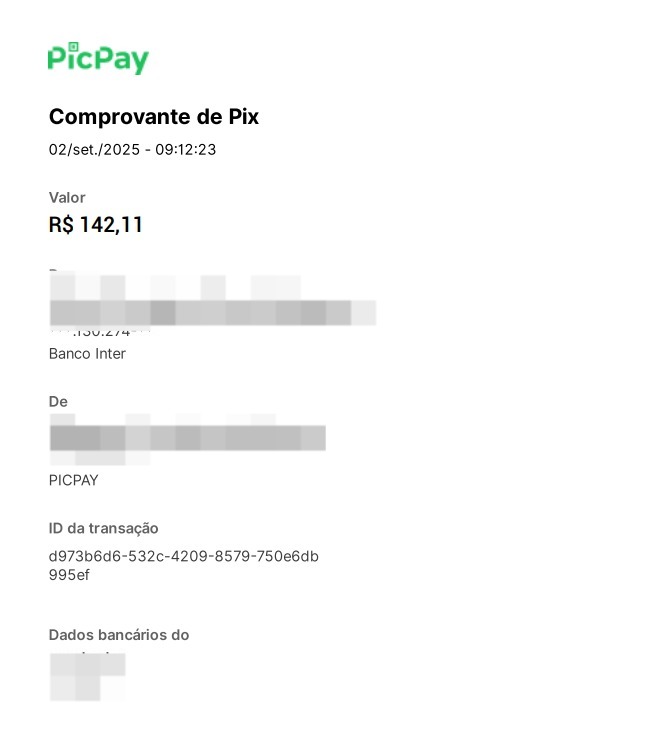This screenshot has width=652, height=746.
Task: Click the amount R$ 142,11
Action: [x=96, y=225]
